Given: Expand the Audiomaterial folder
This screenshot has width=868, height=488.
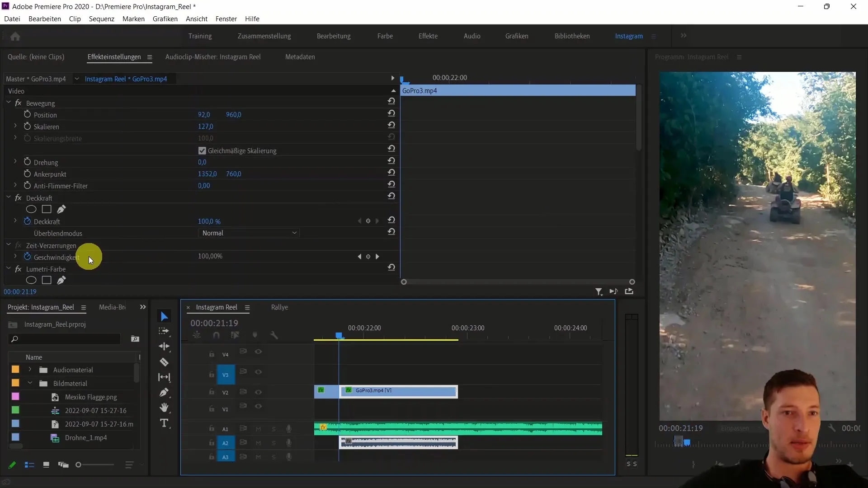Looking at the screenshot, I should pos(30,370).
